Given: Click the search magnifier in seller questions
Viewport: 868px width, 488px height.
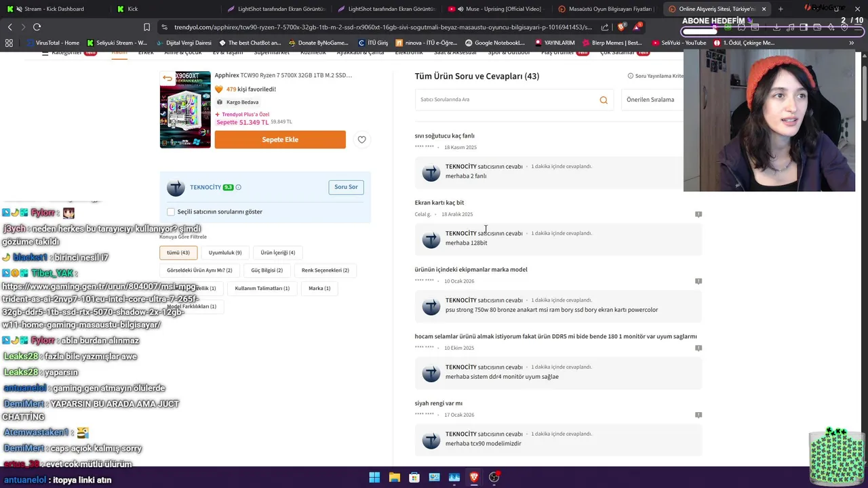Looking at the screenshot, I should point(604,100).
